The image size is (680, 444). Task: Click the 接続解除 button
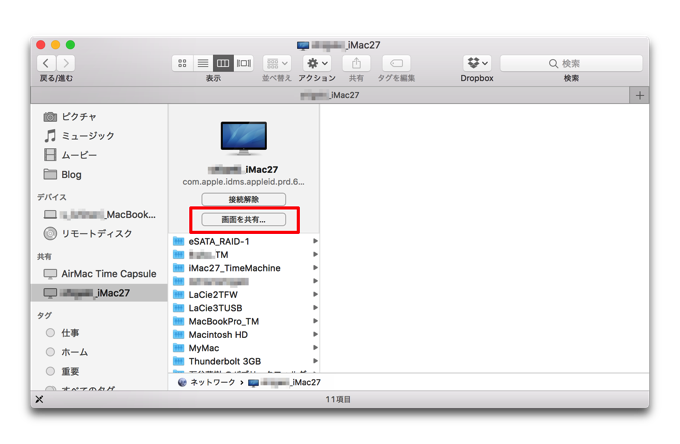(243, 200)
